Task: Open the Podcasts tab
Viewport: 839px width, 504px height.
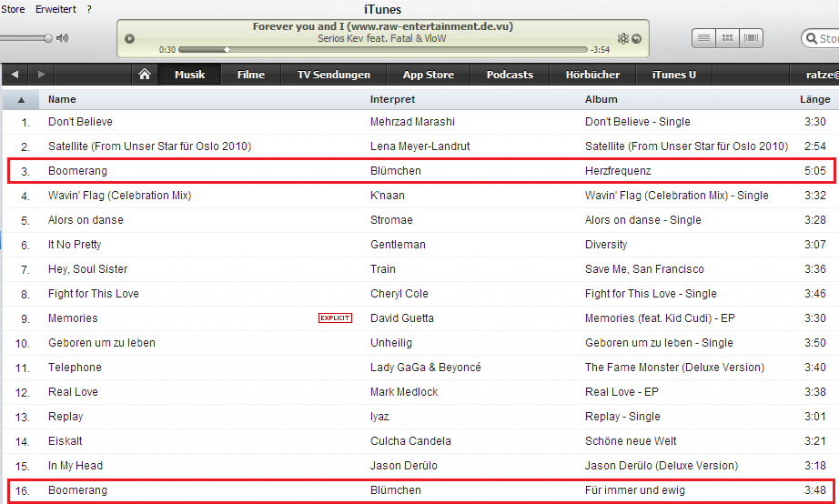Action: click(x=510, y=75)
